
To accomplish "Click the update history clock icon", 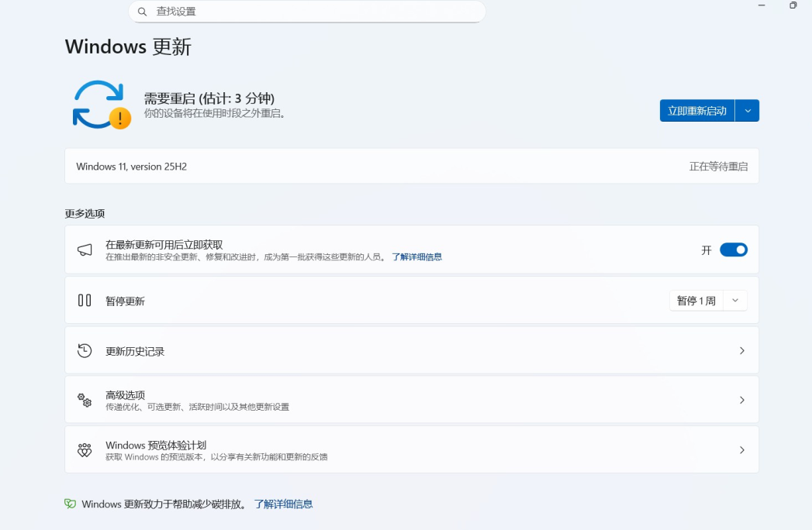I will click(85, 350).
